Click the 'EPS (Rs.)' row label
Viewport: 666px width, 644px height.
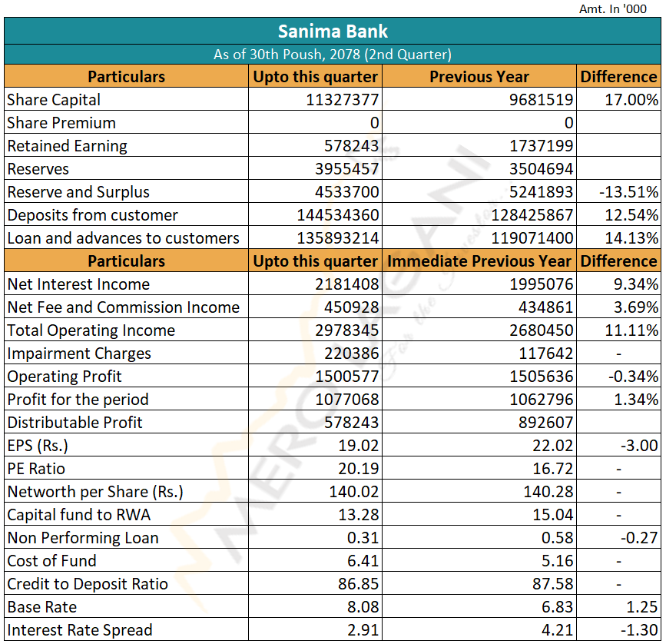tap(38, 446)
